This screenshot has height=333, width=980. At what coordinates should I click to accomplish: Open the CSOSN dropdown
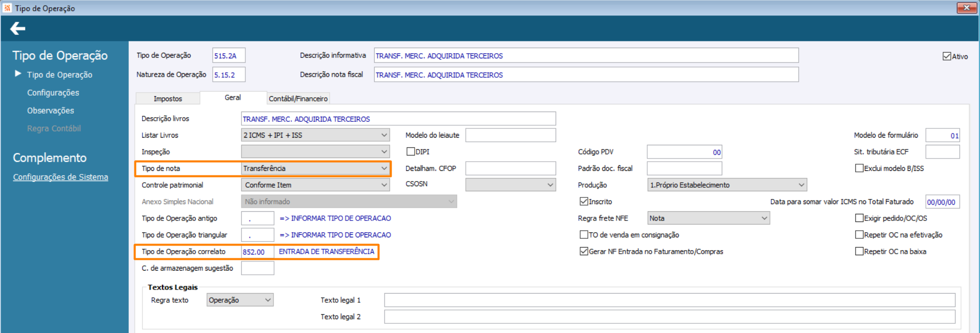511,185
